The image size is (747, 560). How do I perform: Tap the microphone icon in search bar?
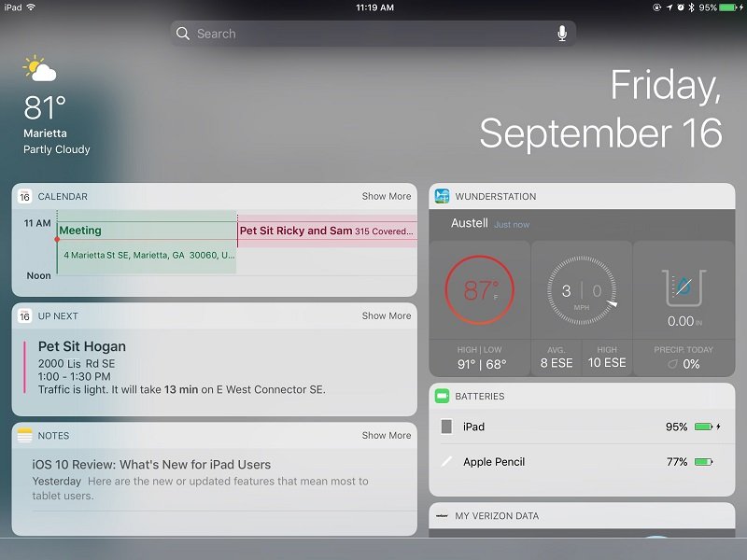[562, 34]
